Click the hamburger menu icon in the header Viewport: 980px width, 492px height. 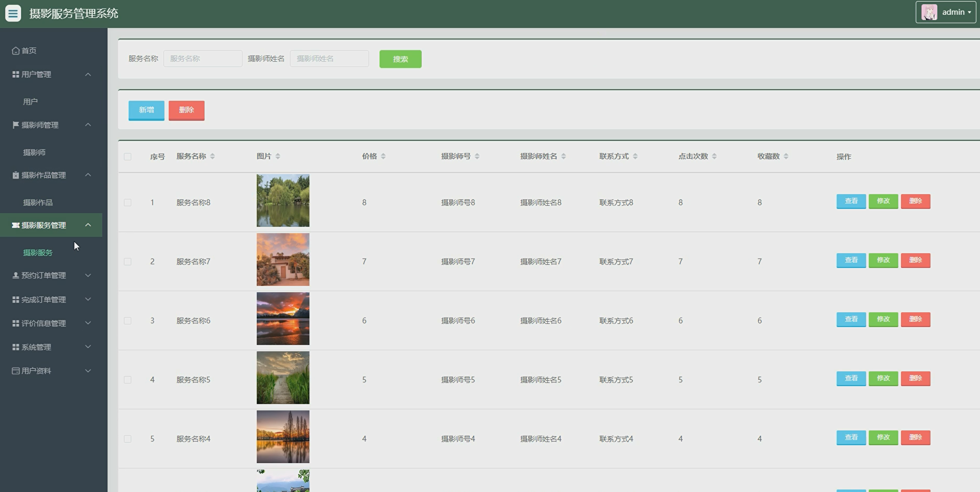click(13, 13)
